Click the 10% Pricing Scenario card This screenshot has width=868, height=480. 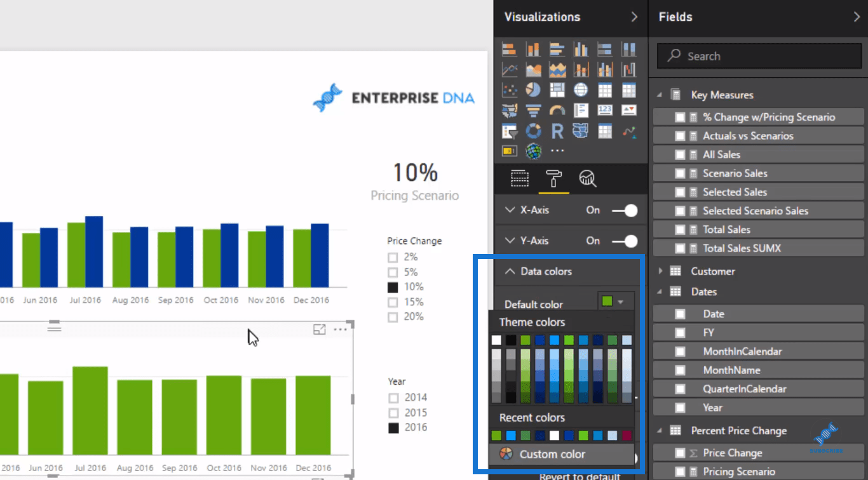tap(415, 182)
